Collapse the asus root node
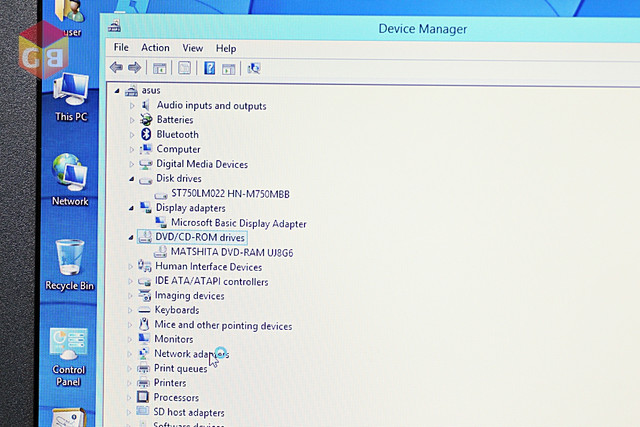This screenshot has width=640, height=427. (x=117, y=91)
